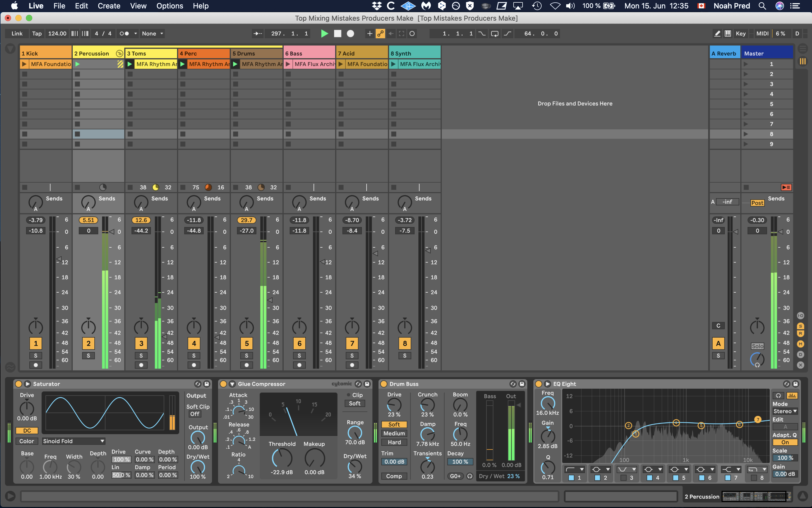Toggle the DC button in Saturator
Screen dimensions: 812x508
[x=27, y=430]
